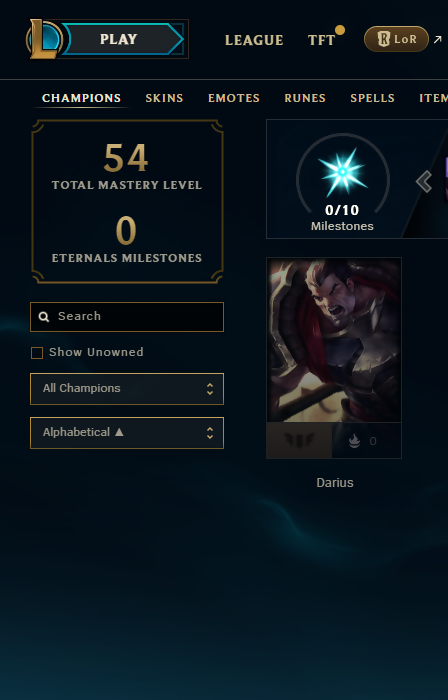Open the All Champions filter dropdown

[x=127, y=389]
